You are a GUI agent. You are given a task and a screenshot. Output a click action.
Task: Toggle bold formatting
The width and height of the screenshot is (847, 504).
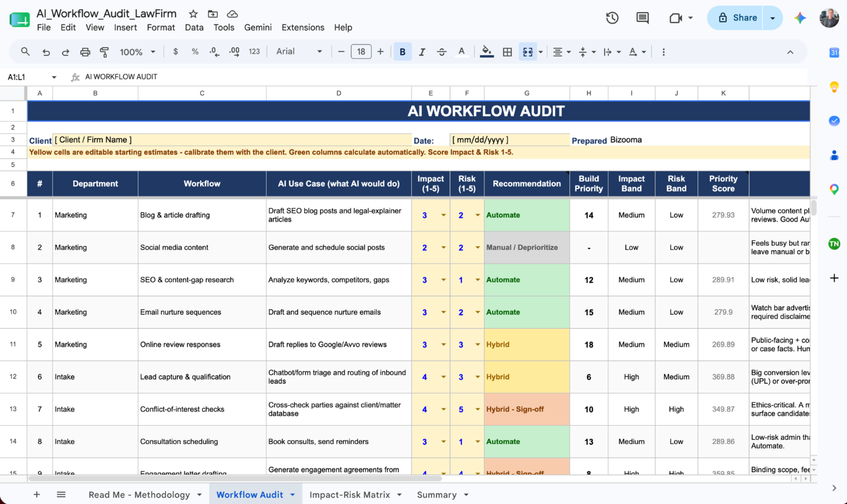click(402, 52)
